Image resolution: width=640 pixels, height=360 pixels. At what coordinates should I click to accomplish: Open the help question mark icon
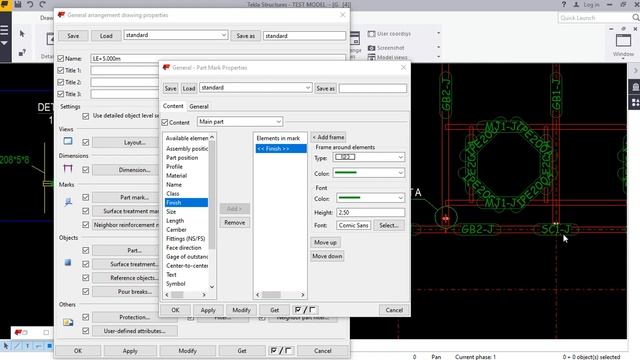564,4
